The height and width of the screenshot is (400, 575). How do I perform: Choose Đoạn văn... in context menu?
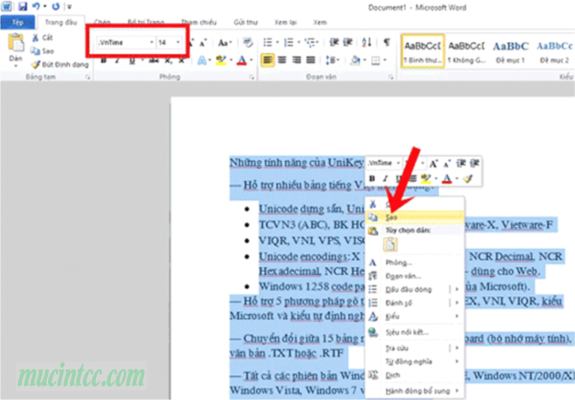click(x=415, y=276)
